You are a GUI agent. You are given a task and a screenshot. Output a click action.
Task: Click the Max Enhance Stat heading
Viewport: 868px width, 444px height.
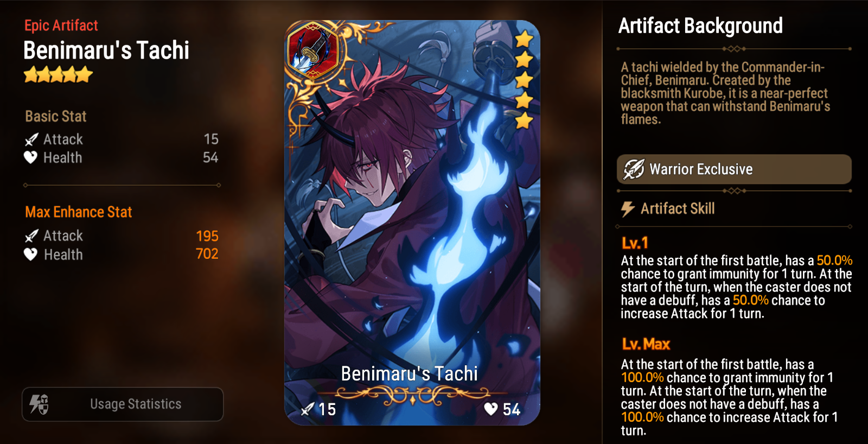pos(79,212)
